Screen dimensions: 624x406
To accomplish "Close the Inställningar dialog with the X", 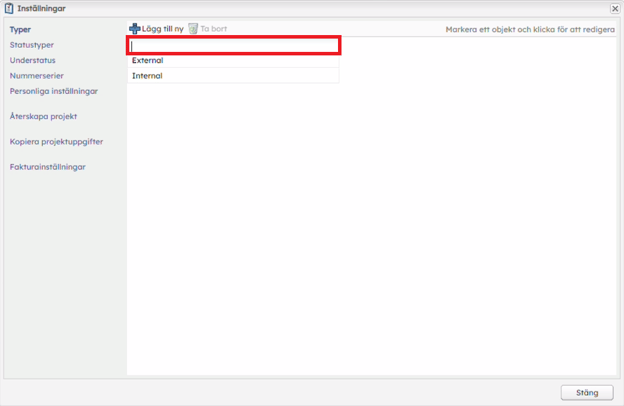I will point(614,8).
